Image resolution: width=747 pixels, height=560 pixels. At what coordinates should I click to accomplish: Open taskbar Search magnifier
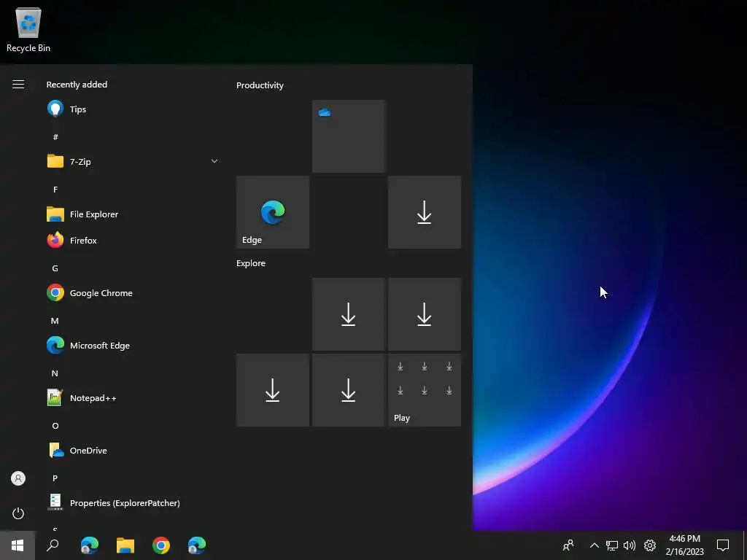pyautogui.click(x=53, y=545)
